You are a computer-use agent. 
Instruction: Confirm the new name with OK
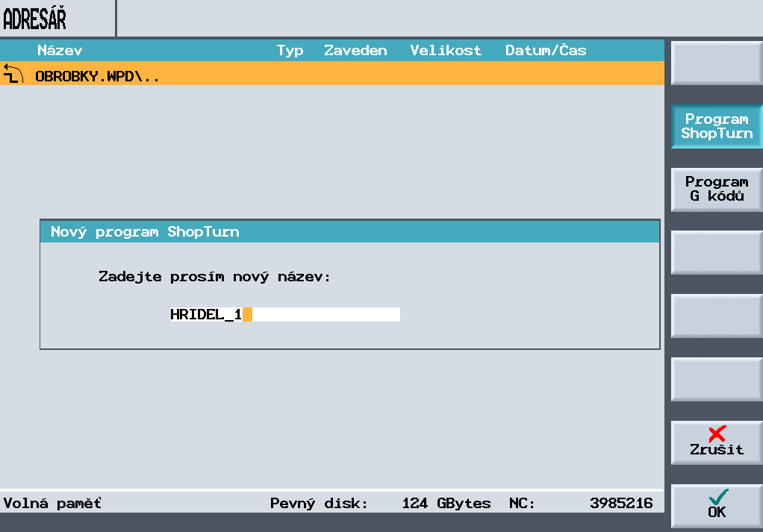tap(716, 506)
